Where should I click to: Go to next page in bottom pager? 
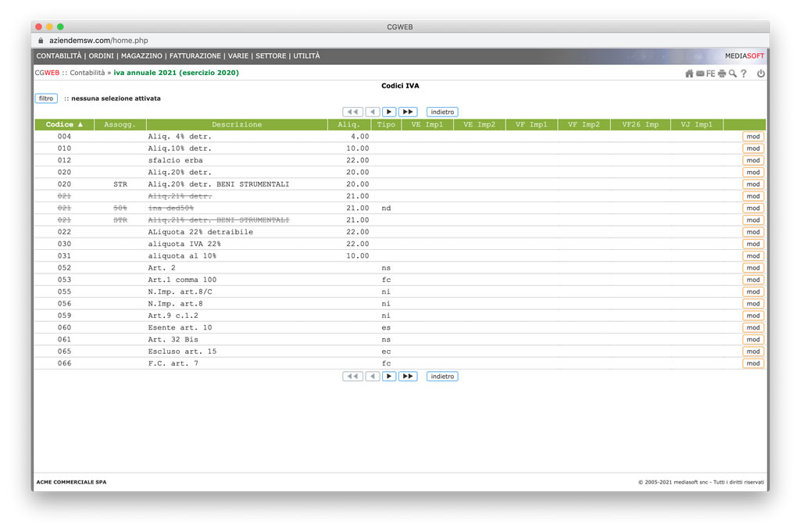[x=389, y=377]
